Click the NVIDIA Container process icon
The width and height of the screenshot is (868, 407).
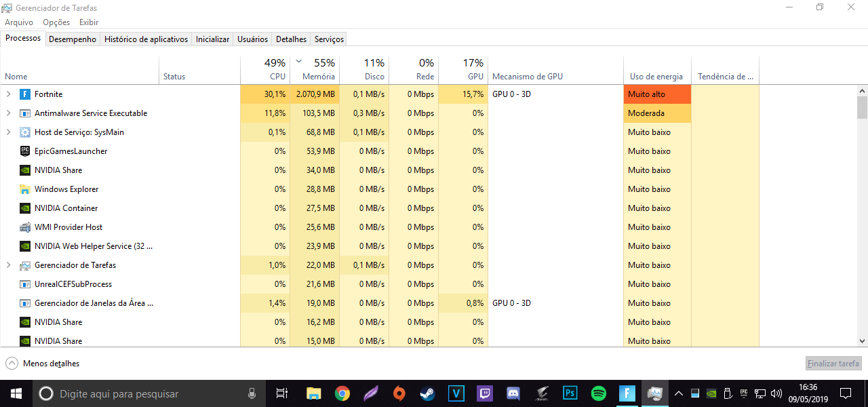click(x=25, y=208)
